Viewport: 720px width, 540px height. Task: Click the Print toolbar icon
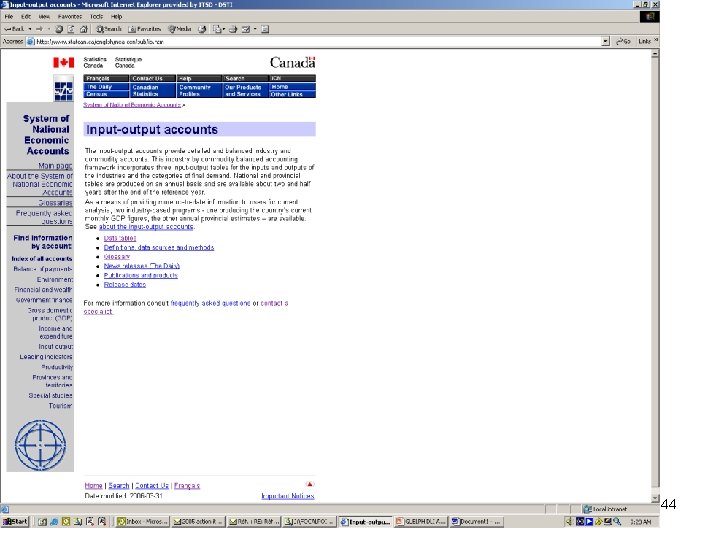(x=233, y=29)
